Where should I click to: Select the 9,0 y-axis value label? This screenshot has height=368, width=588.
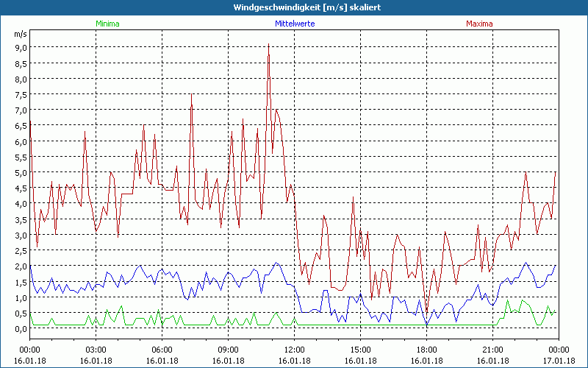coord(19,48)
